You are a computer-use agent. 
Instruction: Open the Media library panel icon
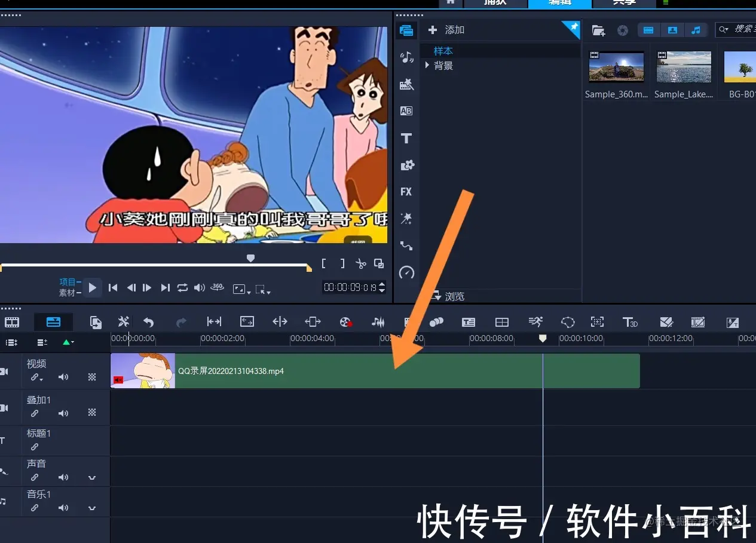[407, 30]
